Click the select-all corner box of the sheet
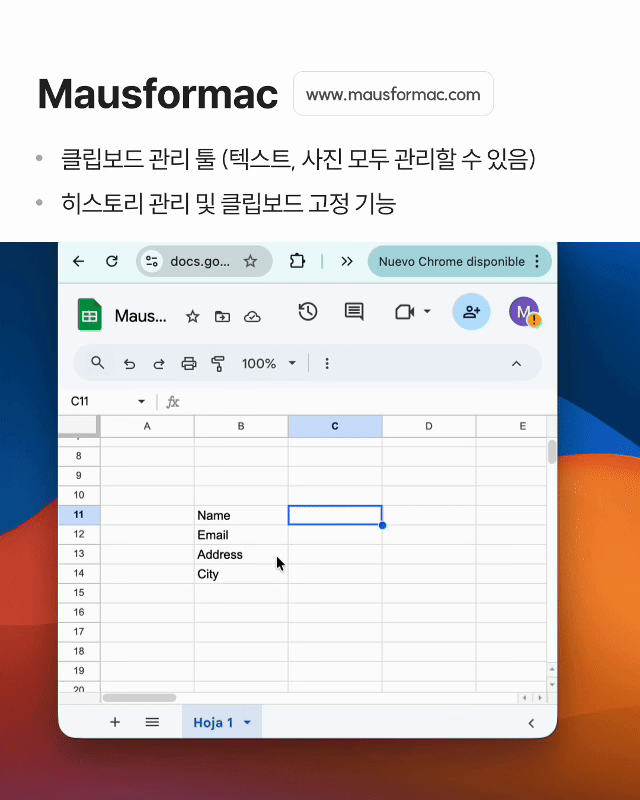Screen dimensions: 640x800 point(79,426)
